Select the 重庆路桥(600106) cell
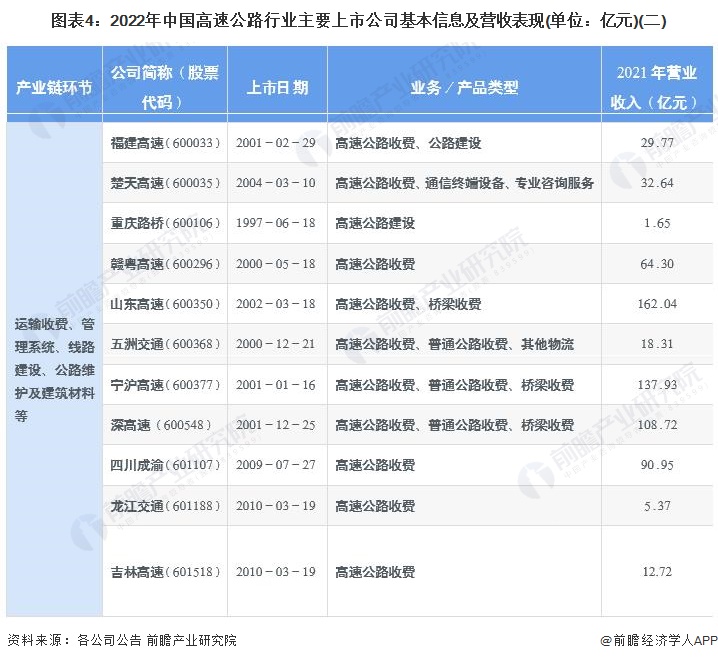718x661 pixels. [x=165, y=223]
